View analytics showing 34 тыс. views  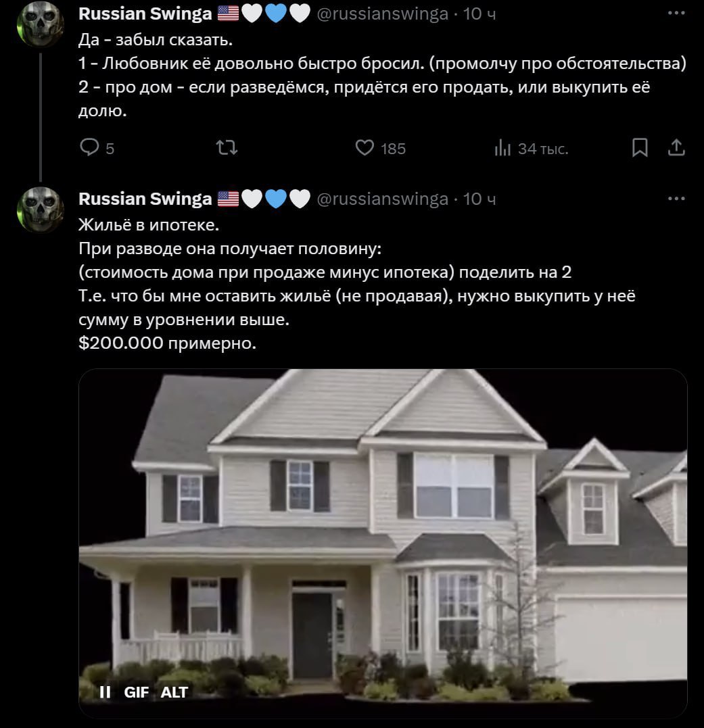click(531, 148)
